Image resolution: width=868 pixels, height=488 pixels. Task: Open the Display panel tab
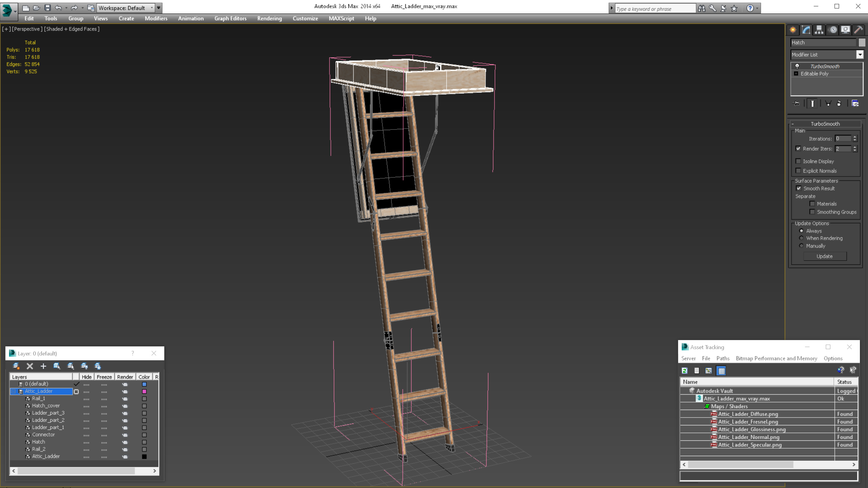(x=845, y=30)
